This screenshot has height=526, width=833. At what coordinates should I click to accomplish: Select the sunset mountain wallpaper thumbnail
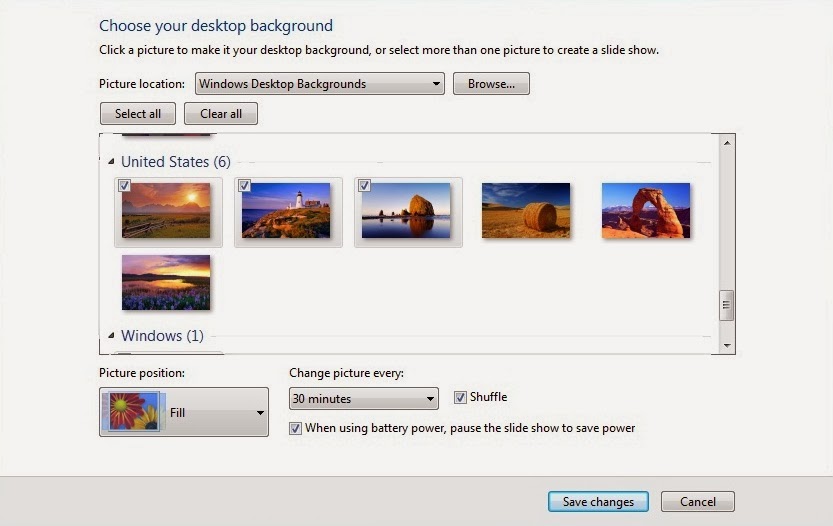point(166,210)
